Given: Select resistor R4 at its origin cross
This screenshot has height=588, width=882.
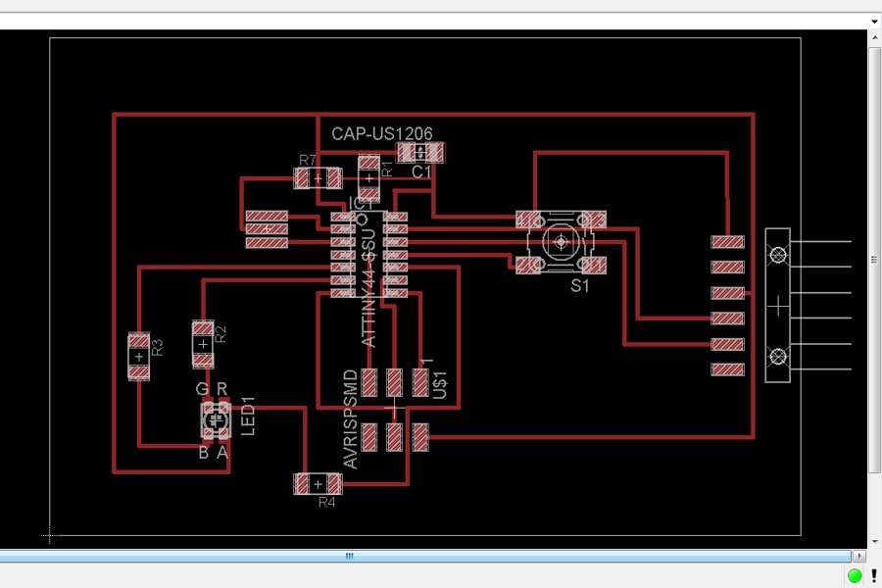Looking at the screenshot, I should coord(318,484).
